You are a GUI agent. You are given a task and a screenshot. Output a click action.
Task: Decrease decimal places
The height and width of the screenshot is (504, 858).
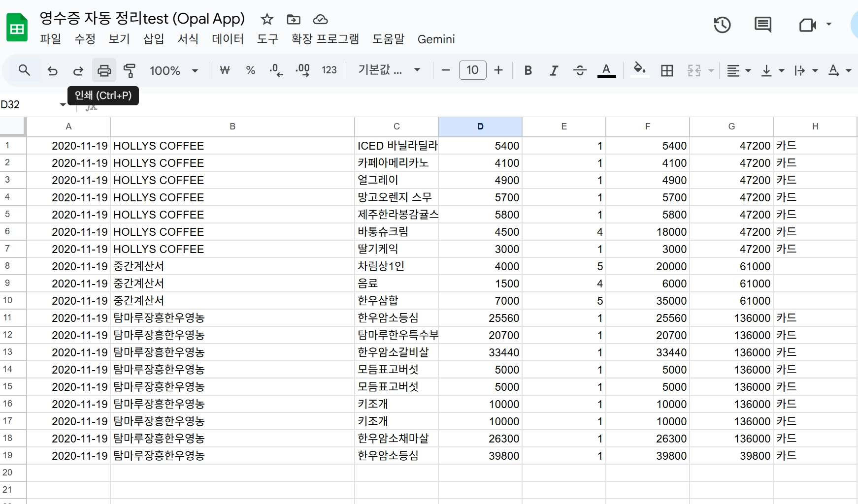[x=276, y=70]
